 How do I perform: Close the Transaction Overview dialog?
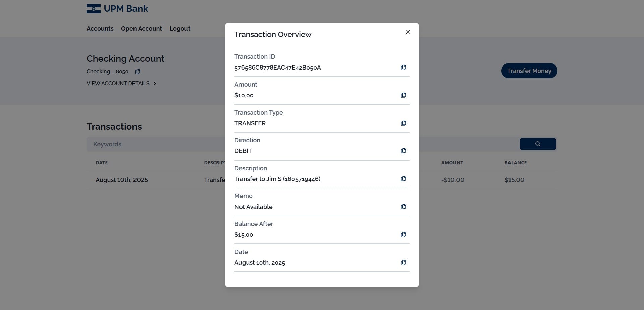click(x=408, y=32)
